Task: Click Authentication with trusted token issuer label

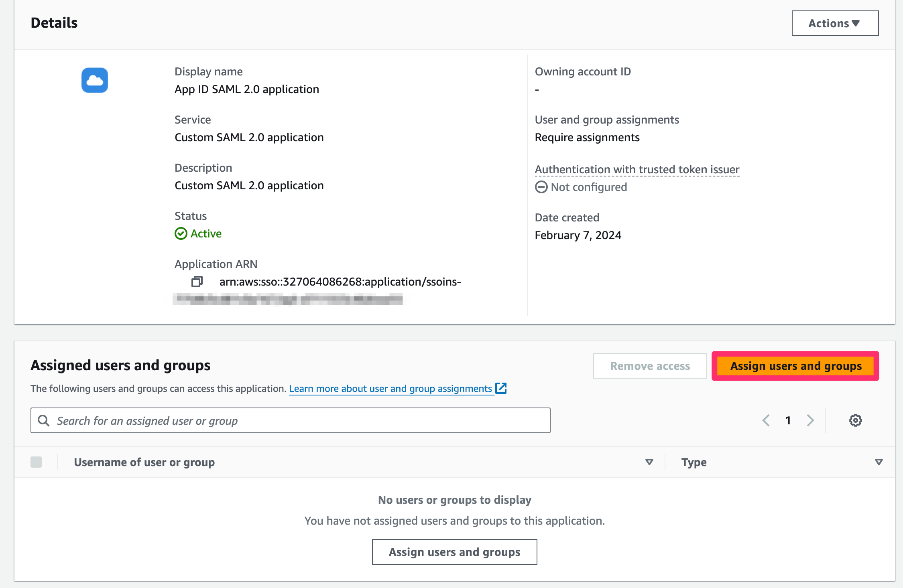Action: pos(637,169)
